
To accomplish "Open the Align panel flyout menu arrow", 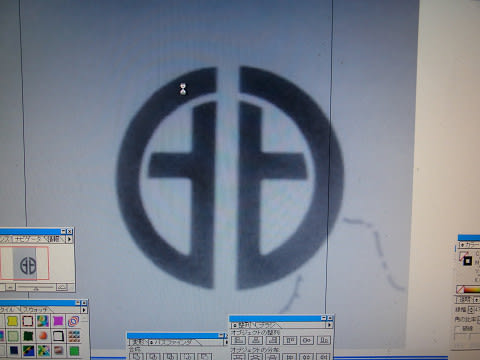I will (x=329, y=325).
